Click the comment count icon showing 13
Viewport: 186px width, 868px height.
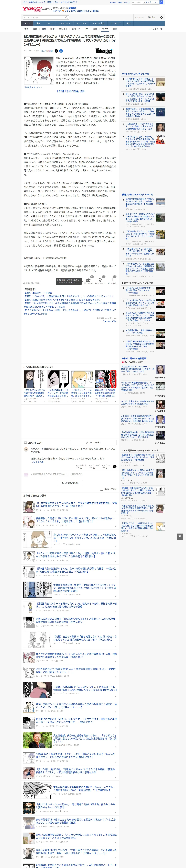tap(43, 51)
